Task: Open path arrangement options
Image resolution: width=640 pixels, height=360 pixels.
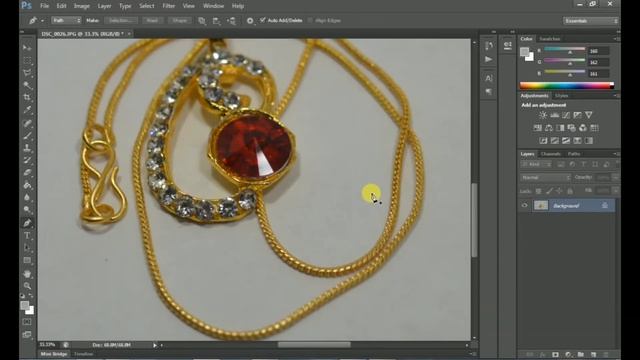Action: coord(231,20)
